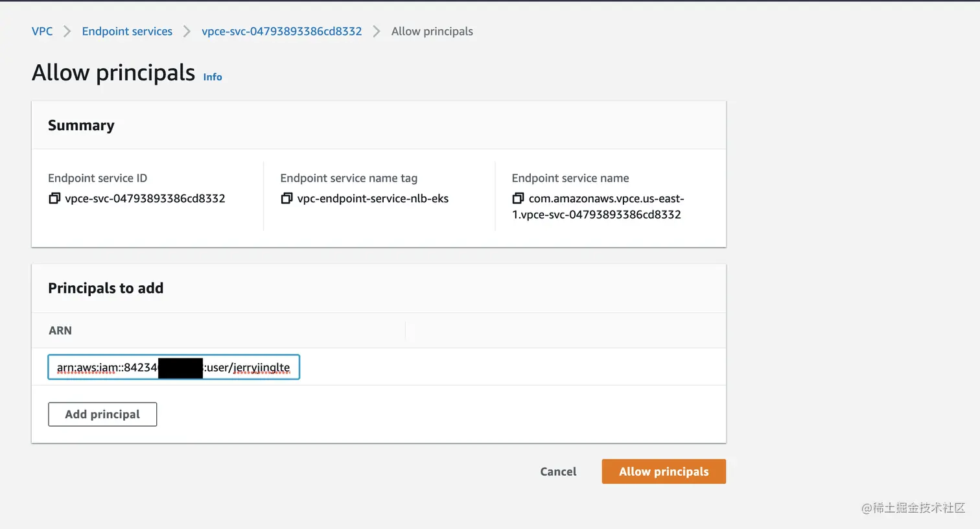
Task: Click the chevron after VPC breadcrumb
Action: (x=67, y=32)
